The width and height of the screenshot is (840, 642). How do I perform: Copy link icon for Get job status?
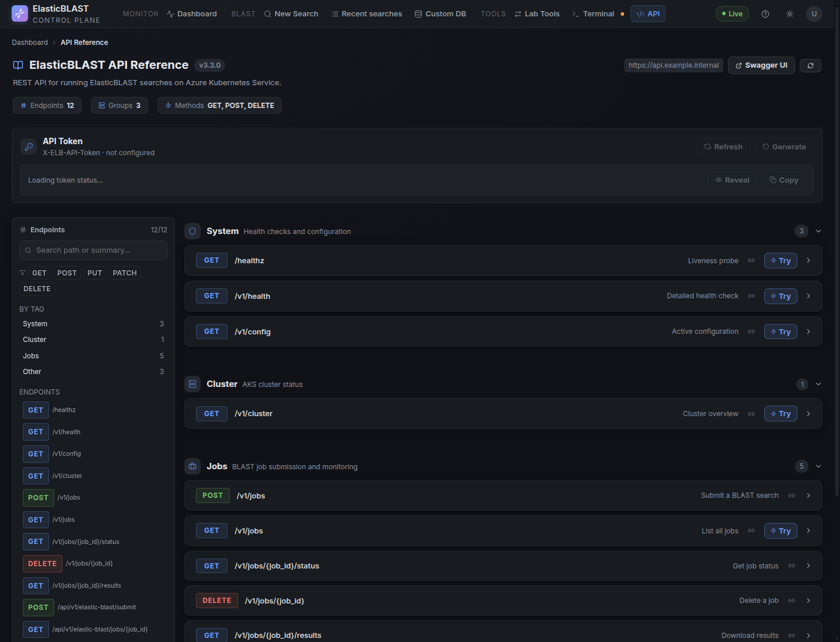pos(792,566)
